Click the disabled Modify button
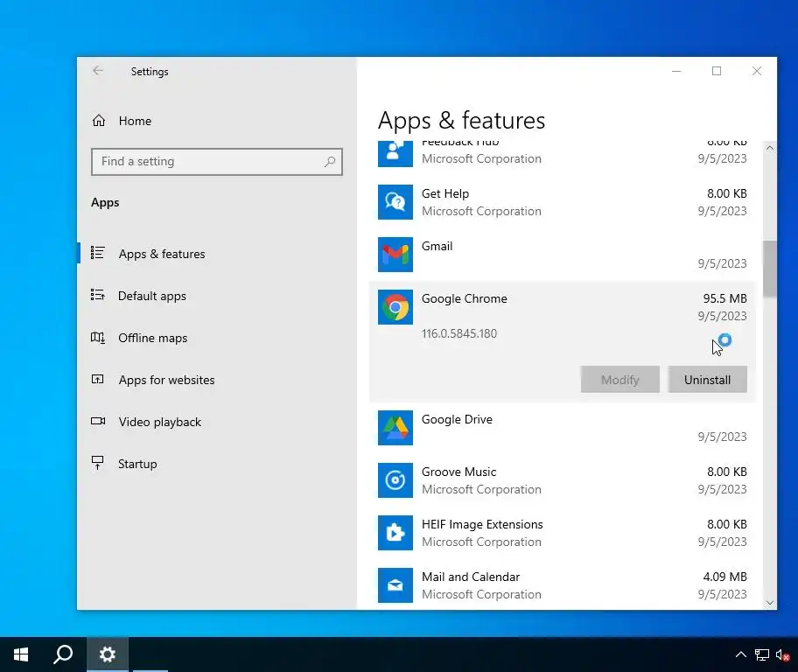798x672 pixels. [619, 379]
